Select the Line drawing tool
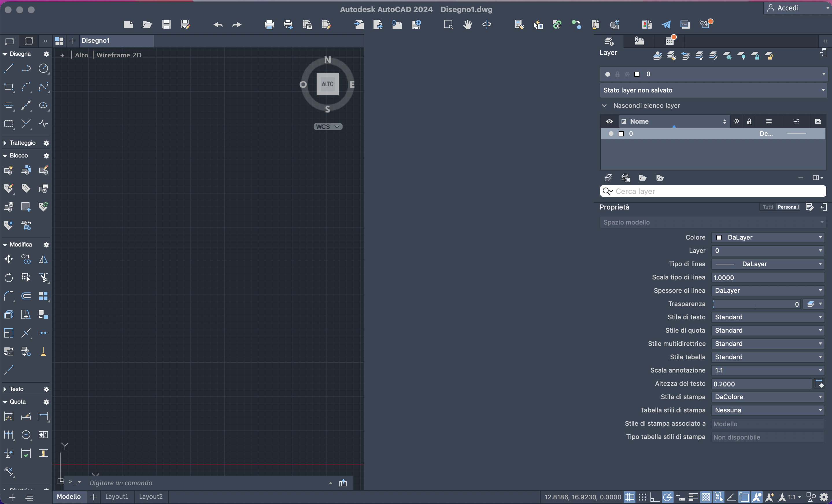 pos(8,68)
